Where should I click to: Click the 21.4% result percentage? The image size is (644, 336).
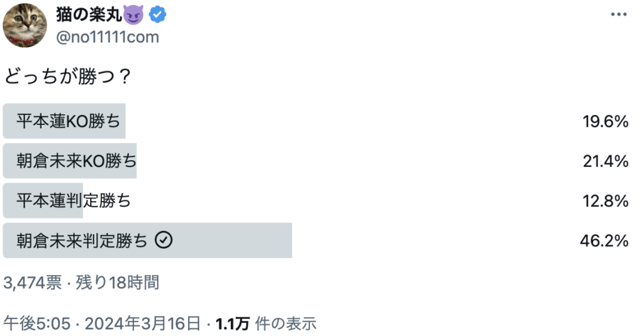point(606,161)
